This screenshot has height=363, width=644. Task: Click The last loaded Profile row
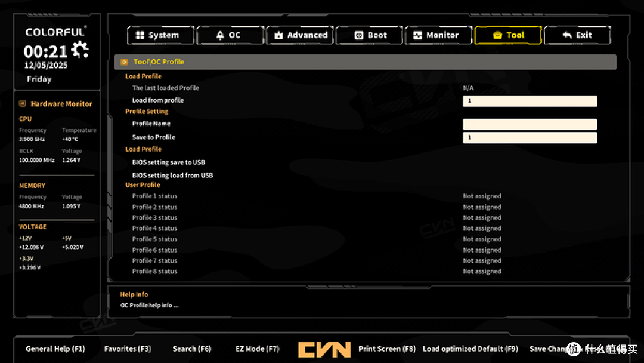(x=365, y=88)
